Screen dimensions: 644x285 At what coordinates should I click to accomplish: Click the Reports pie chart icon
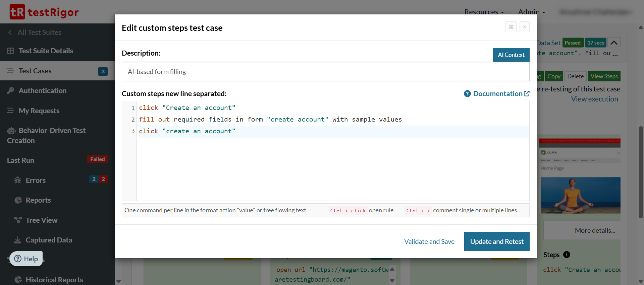pos(18,200)
